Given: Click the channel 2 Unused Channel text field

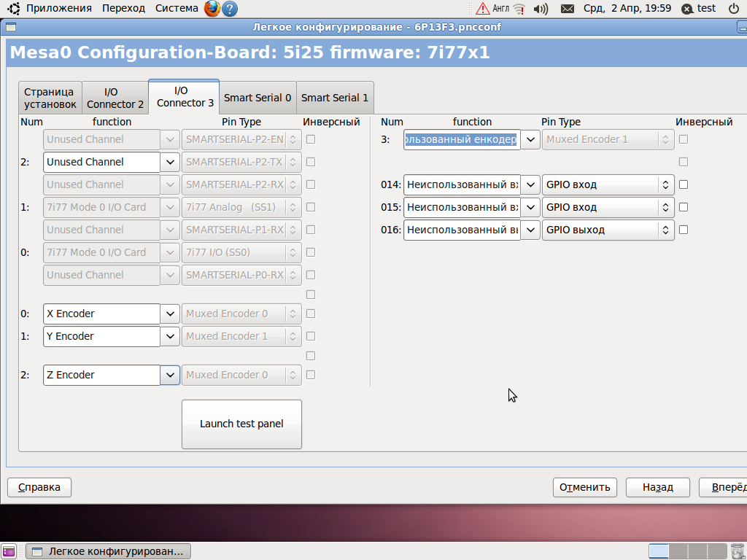Looking at the screenshot, I should tap(101, 163).
